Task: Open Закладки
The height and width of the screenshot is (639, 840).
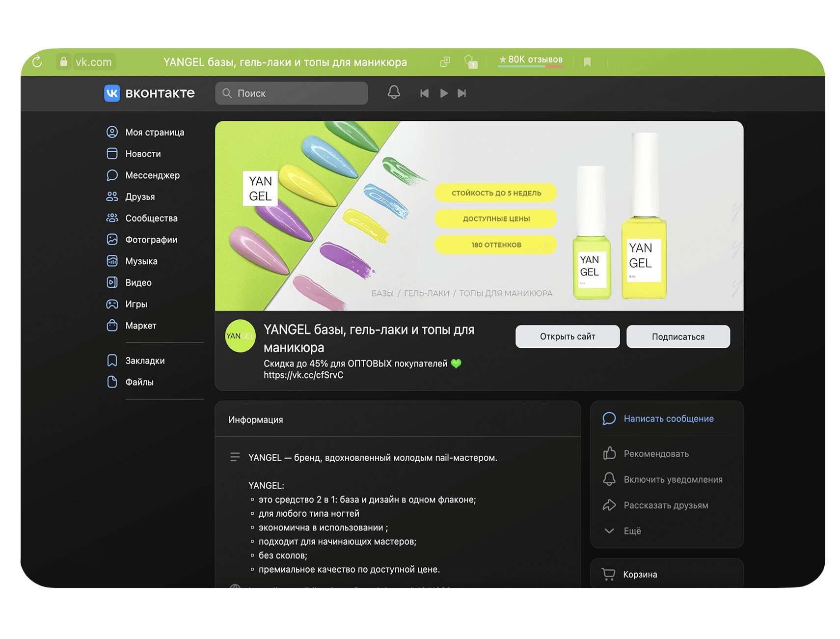Action: (135, 361)
